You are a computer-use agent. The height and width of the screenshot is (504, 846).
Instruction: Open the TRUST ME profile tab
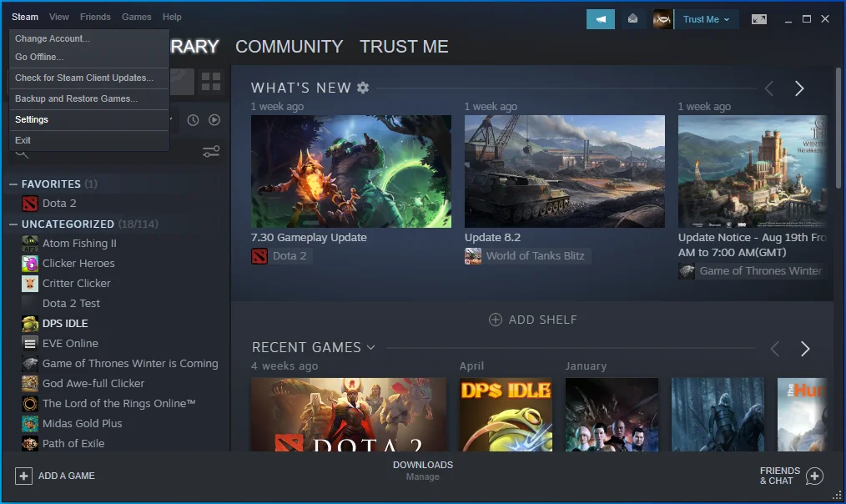tap(404, 47)
